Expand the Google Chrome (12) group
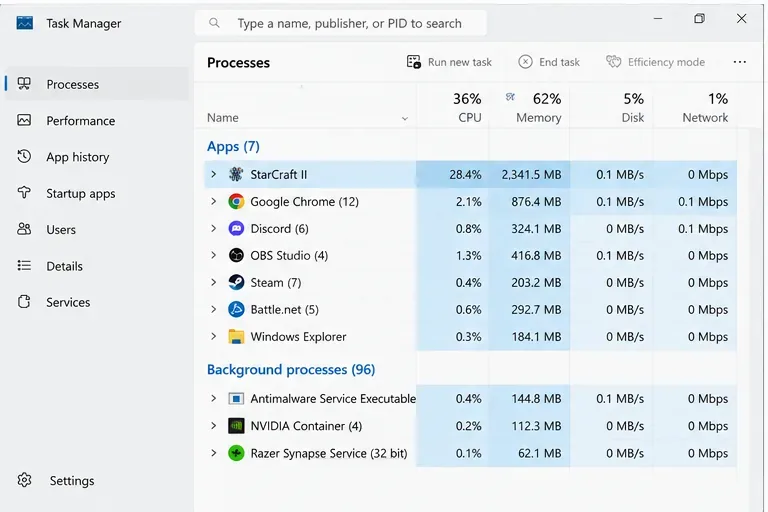Image resolution: width=768 pixels, height=512 pixels. [x=214, y=201]
